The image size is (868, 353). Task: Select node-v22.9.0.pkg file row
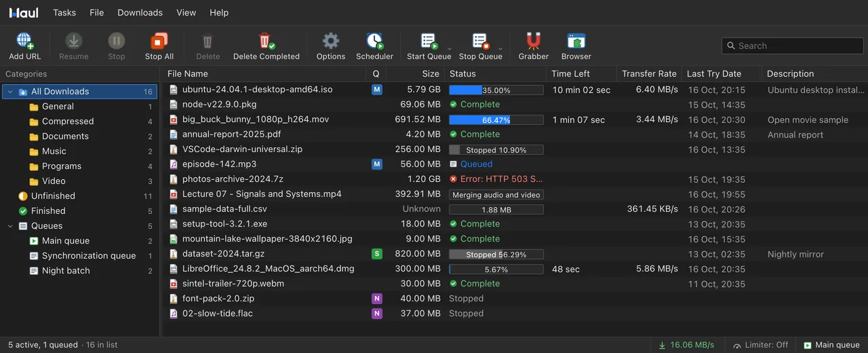tap(515, 105)
